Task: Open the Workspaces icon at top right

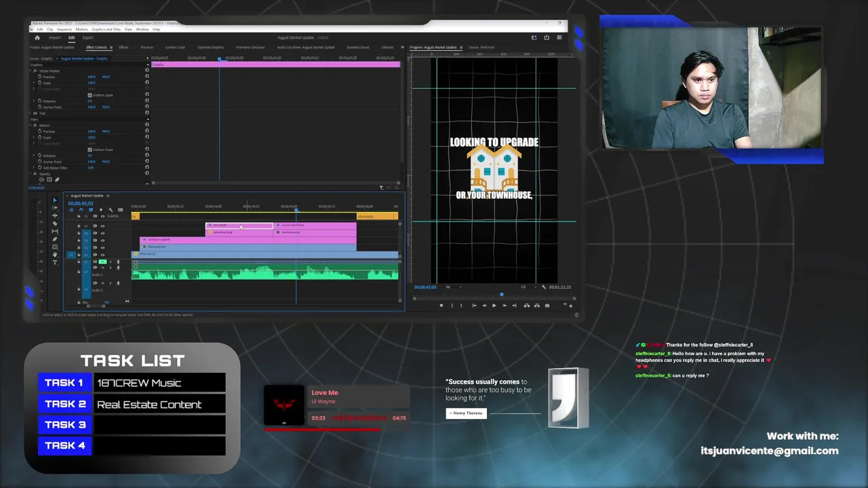Action: pyautogui.click(x=534, y=37)
